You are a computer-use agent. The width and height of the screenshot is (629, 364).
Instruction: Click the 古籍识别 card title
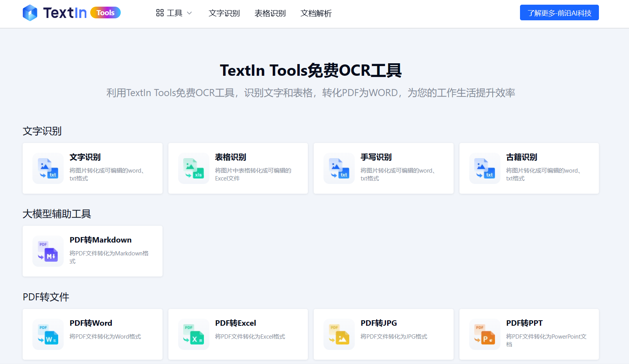click(522, 157)
